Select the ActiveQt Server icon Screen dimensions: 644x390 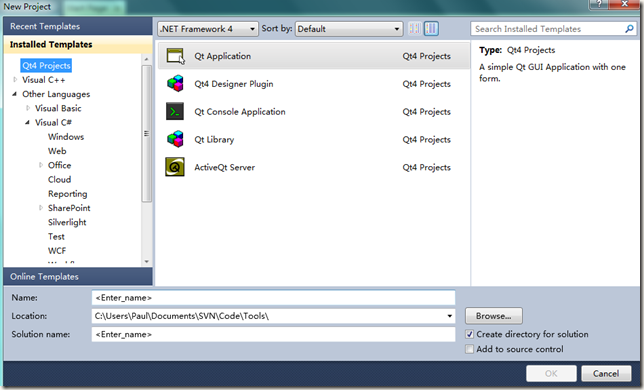[x=175, y=167]
